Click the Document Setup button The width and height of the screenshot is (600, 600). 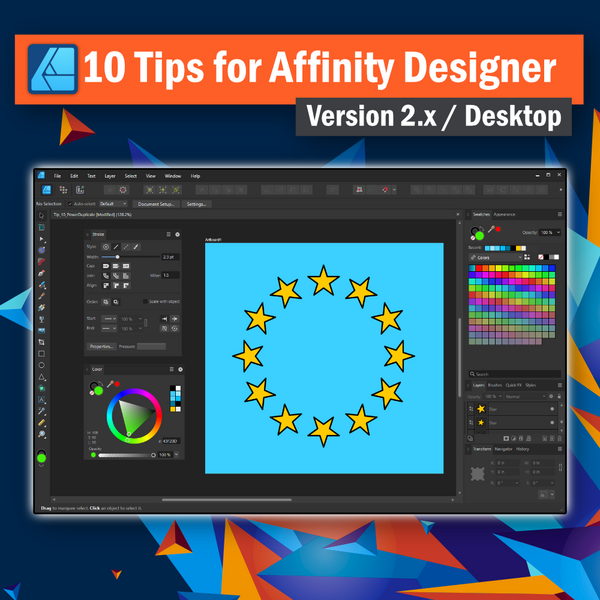point(156,204)
